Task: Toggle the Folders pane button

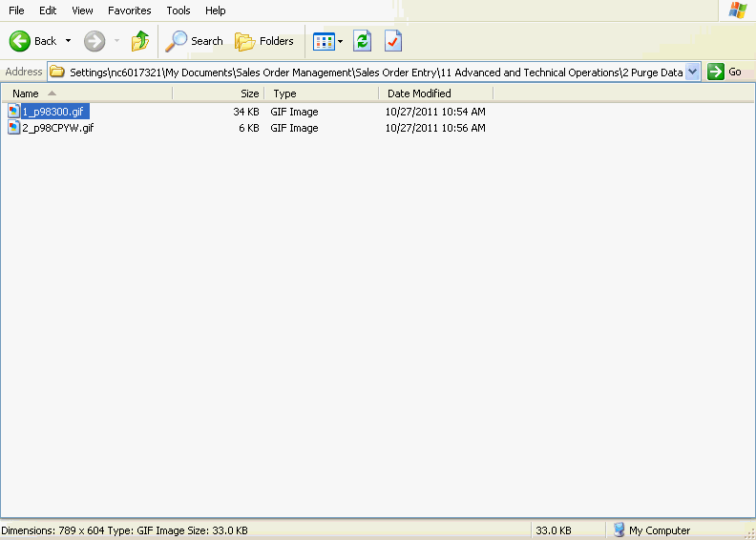Action: [x=264, y=41]
